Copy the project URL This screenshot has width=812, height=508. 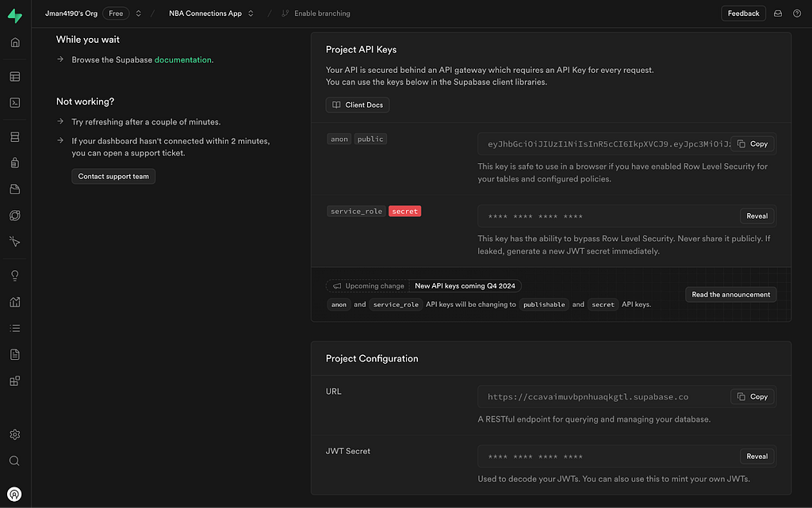pos(753,397)
